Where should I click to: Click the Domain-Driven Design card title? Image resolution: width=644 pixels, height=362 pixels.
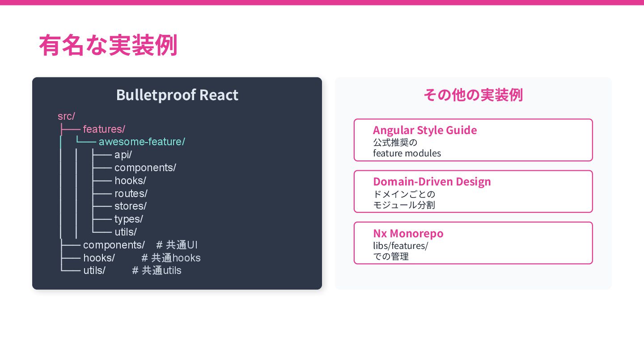[x=432, y=181]
